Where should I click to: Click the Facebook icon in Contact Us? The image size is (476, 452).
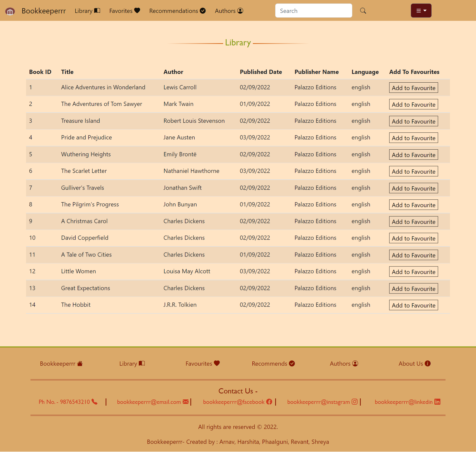tap(269, 402)
